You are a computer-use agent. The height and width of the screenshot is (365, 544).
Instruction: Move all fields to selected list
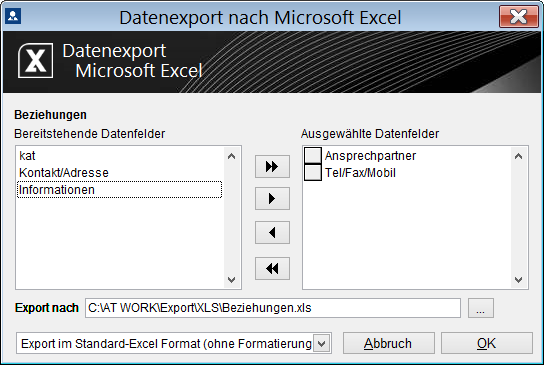(x=272, y=167)
